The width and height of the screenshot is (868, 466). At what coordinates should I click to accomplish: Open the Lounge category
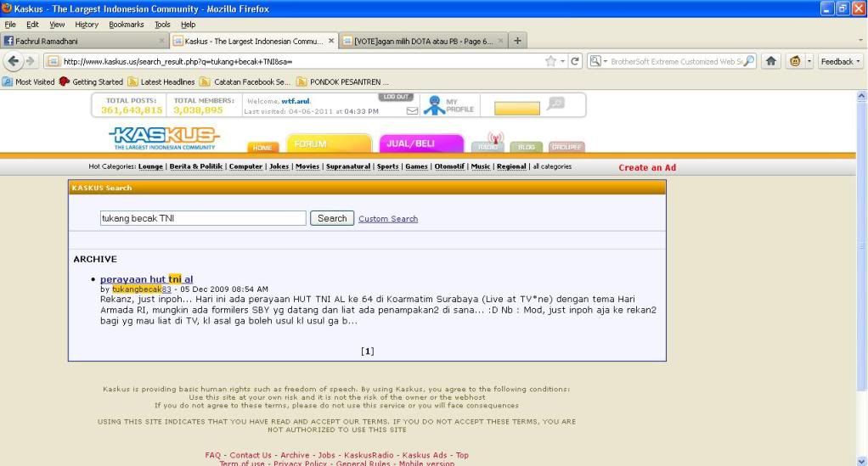point(150,166)
